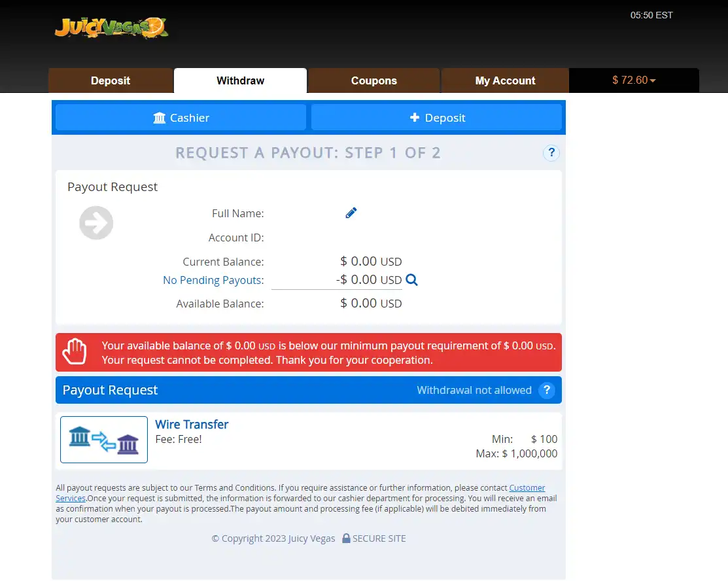Open the Deposit tab
Screen dimensions: 728x581
[x=111, y=80]
